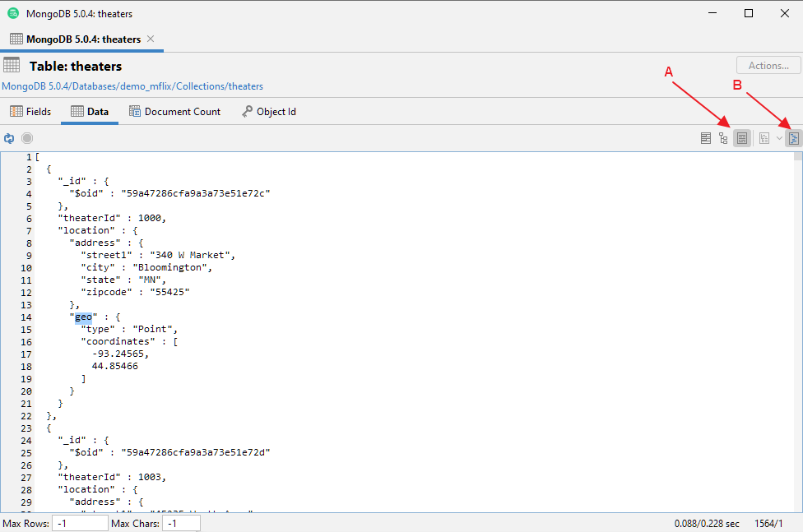
Task: Edit the Max Rows input field
Action: click(x=79, y=523)
